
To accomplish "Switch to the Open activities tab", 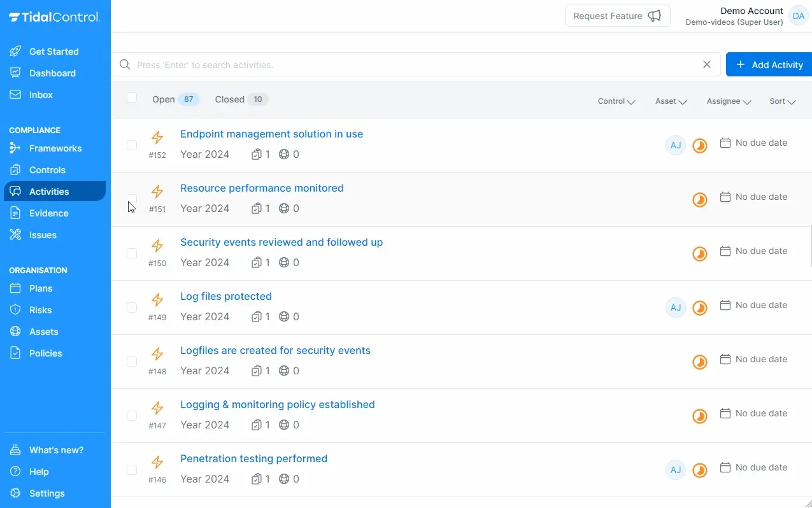I will point(176,99).
